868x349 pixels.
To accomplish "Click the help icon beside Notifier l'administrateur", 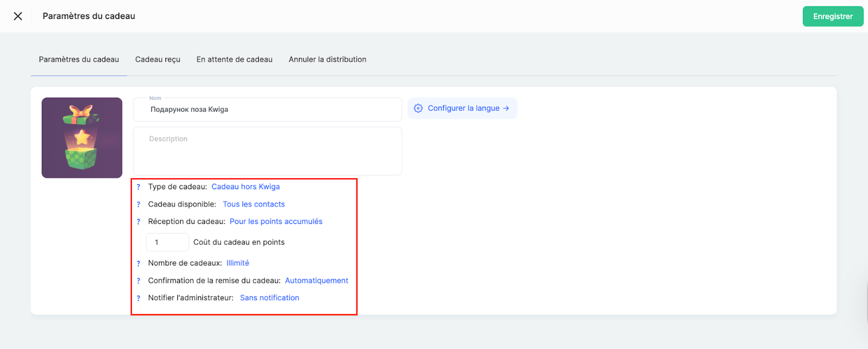I will click(x=138, y=298).
